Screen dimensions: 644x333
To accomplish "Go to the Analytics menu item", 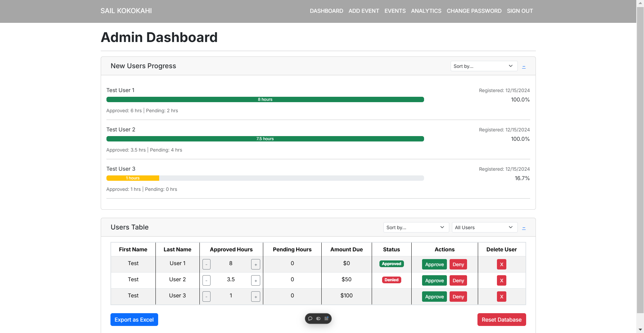I will tap(426, 11).
